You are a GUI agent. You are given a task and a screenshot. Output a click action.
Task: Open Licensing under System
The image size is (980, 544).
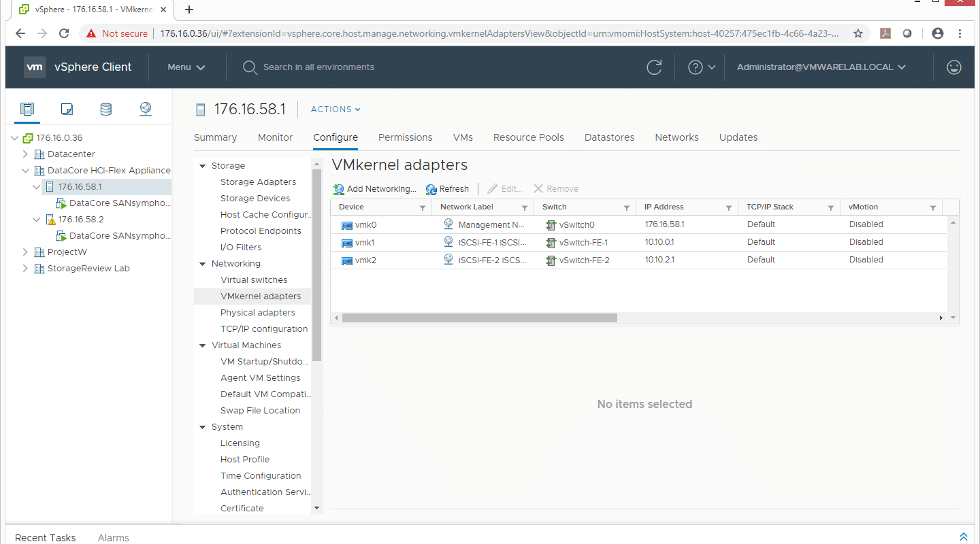click(x=240, y=443)
